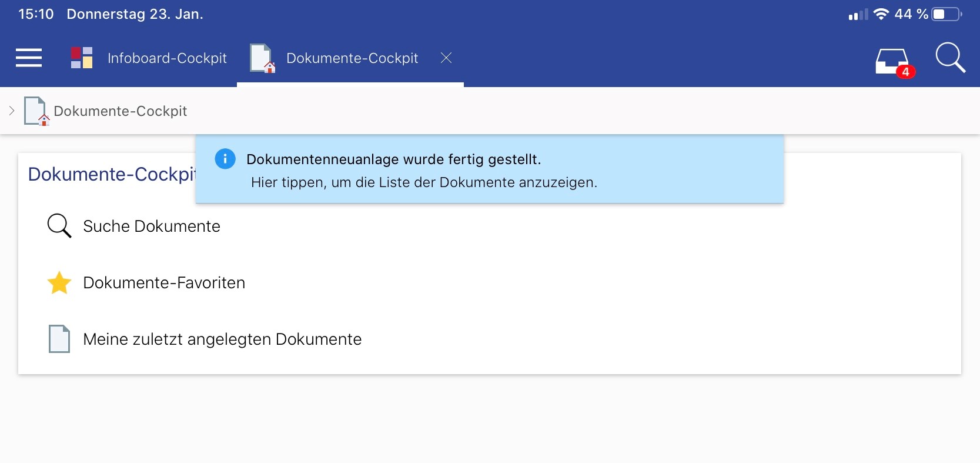This screenshot has width=980, height=463.
Task: Tap the yellow star favorites icon
Action: click(59, 283)
